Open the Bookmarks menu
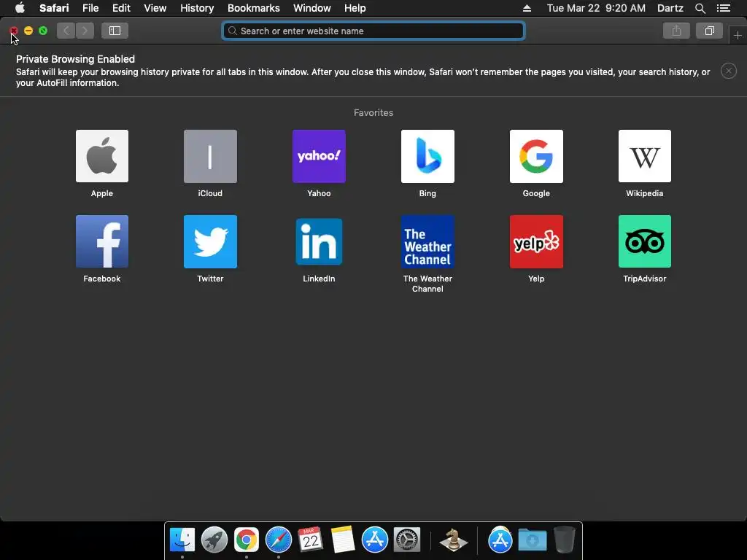Viewport: 747px width, 560px height. click(253, 8)
